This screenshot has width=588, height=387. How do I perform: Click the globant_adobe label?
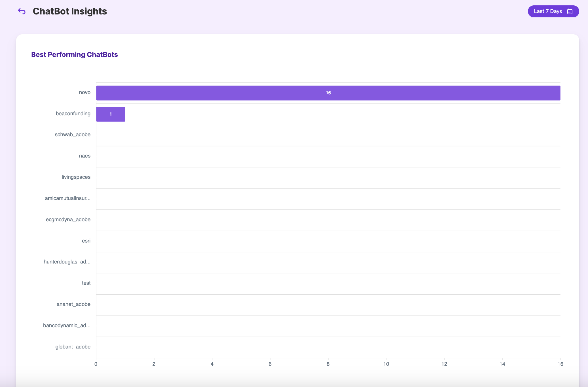pyautogui.click(x=73, y=347)
